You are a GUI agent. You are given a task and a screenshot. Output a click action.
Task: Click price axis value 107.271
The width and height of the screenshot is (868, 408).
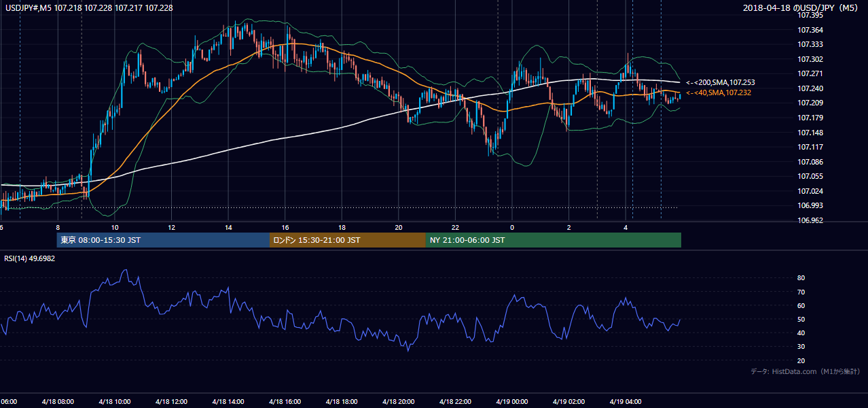coord(810,73)
